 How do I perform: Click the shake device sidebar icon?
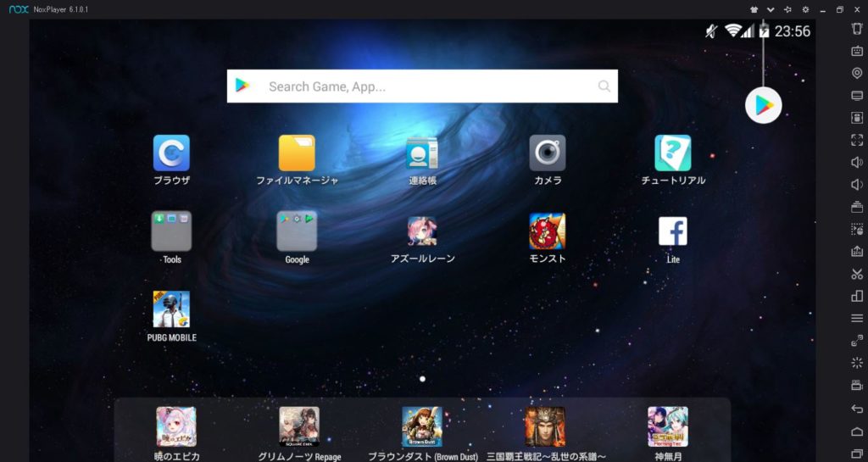[x=857, y=29]
